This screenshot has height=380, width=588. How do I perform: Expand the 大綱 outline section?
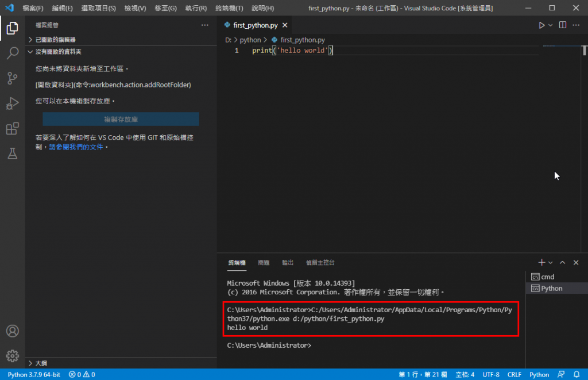click(x=121, y=363)
